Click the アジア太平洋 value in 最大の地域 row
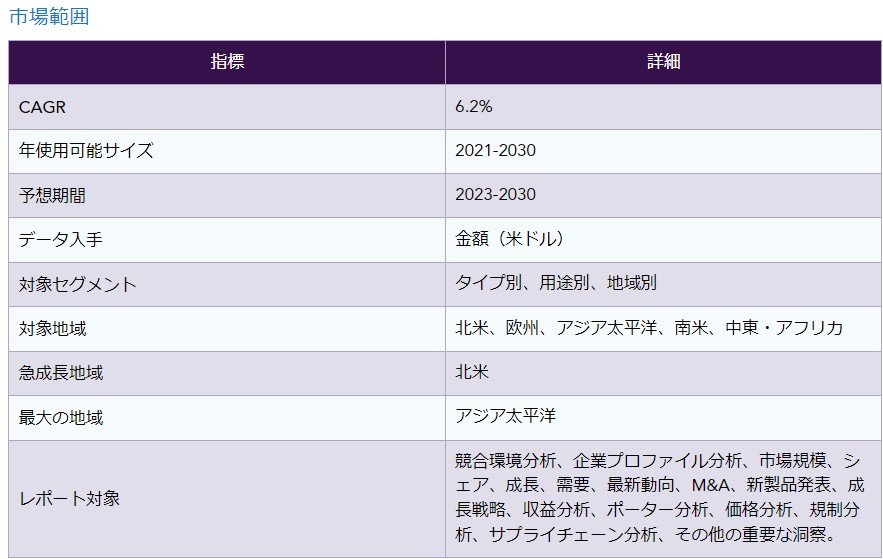Image resolution: width=883 pixels, height=559 pixels. pyautogui.click(x=506, y=416)
